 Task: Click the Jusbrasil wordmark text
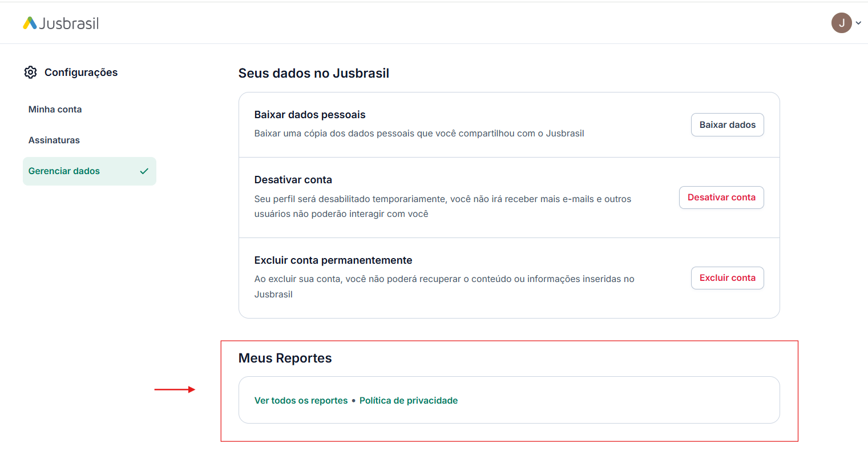[69, 23]
